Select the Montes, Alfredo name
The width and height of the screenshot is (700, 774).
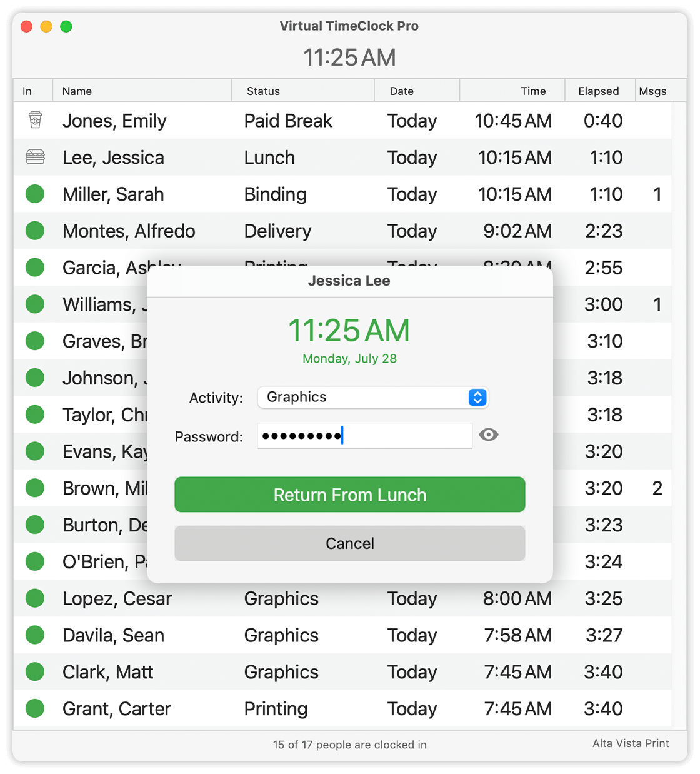pyautogui.click(x=129, y=231)
